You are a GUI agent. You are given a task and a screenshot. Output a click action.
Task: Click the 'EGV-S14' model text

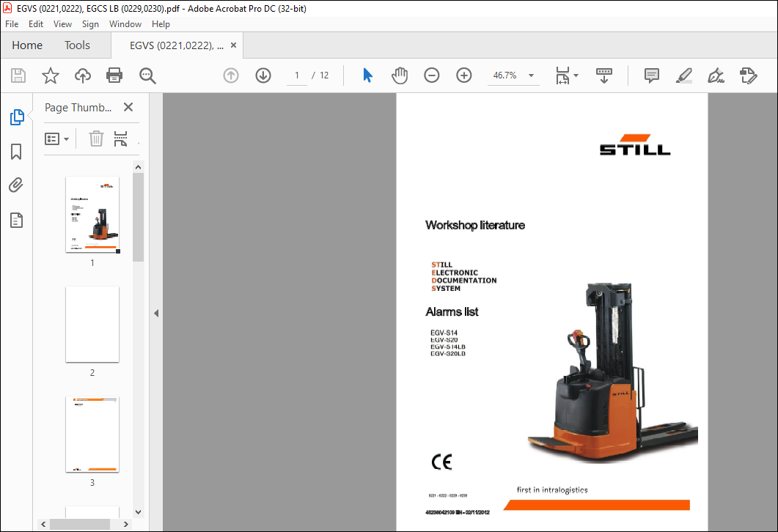(444, 333)
